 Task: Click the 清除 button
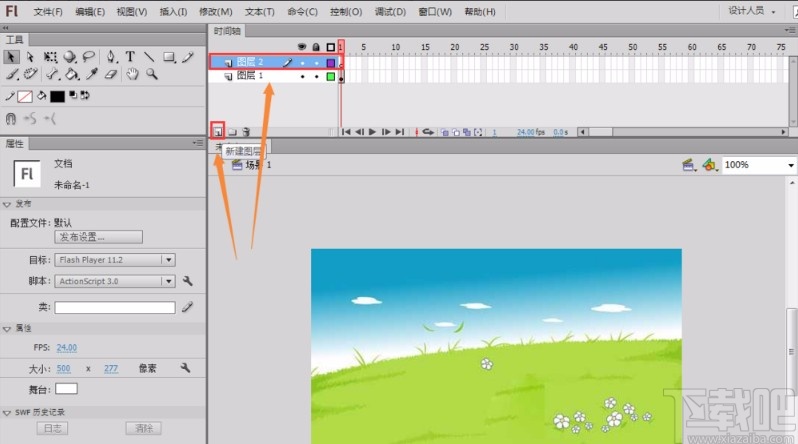tap(144, 428)
